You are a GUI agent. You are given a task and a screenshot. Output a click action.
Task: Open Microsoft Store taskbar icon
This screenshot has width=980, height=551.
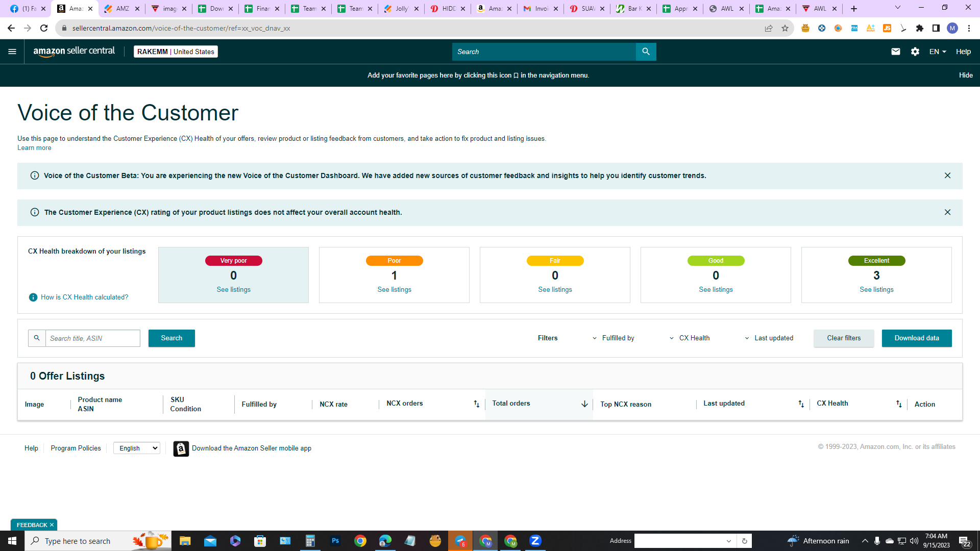(260, 541)
